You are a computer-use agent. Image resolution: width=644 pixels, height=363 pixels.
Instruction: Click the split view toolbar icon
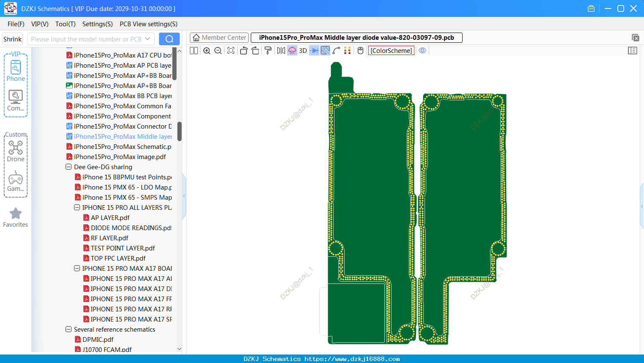194,51
